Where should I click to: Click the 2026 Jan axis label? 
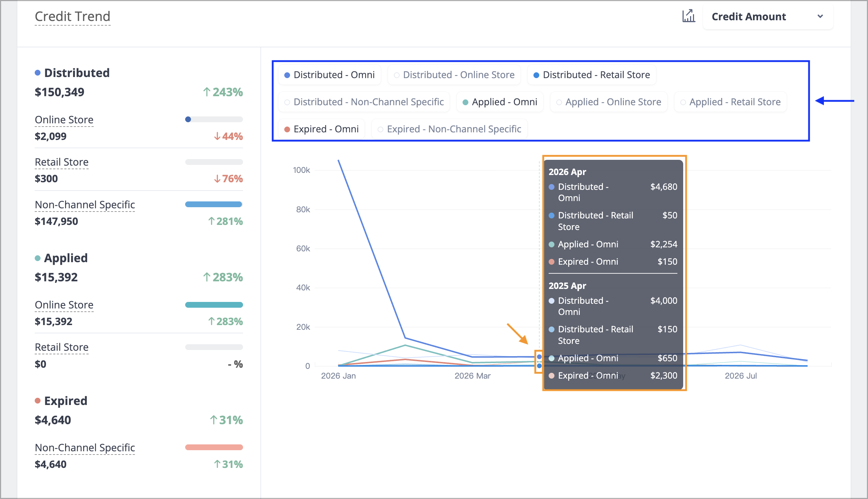point(339,376)
